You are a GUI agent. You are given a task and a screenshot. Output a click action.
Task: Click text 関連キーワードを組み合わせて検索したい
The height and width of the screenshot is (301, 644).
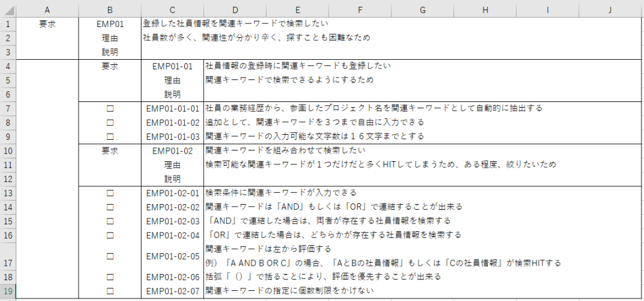tap(286, 150)
